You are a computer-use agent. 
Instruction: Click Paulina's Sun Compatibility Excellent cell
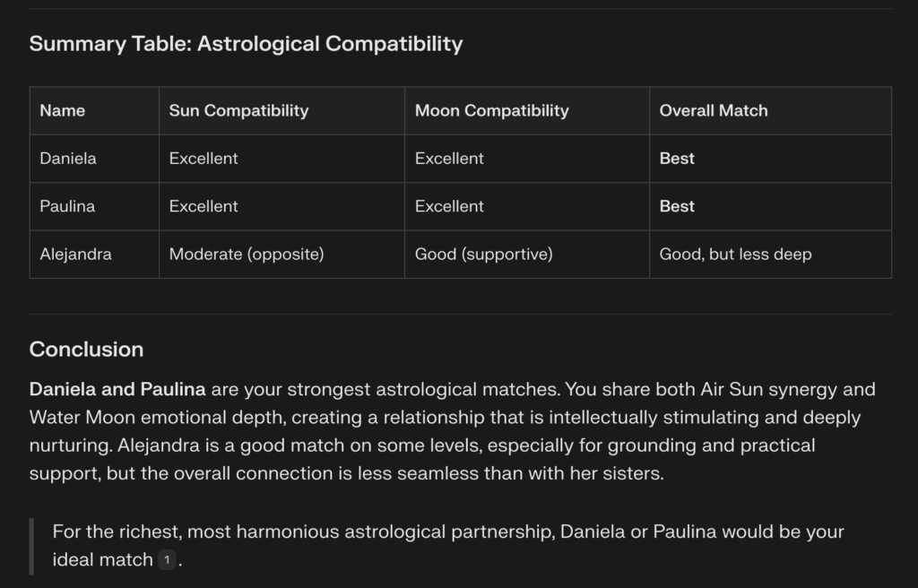pyautogui.click(x=281, y=207)
